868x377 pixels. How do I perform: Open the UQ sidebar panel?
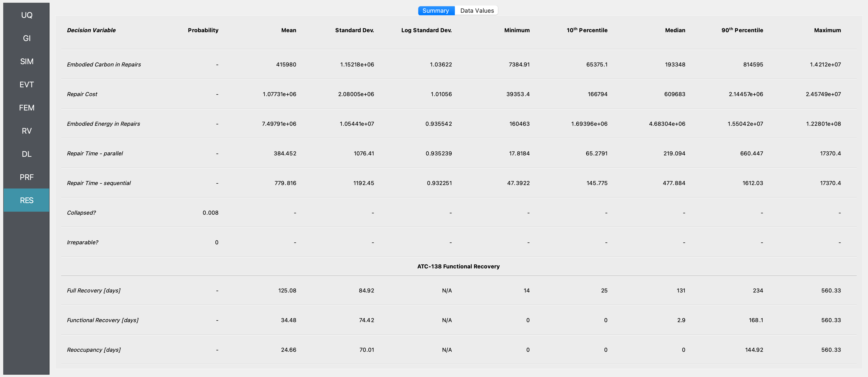pyautogui.click(x=27, y=15)
